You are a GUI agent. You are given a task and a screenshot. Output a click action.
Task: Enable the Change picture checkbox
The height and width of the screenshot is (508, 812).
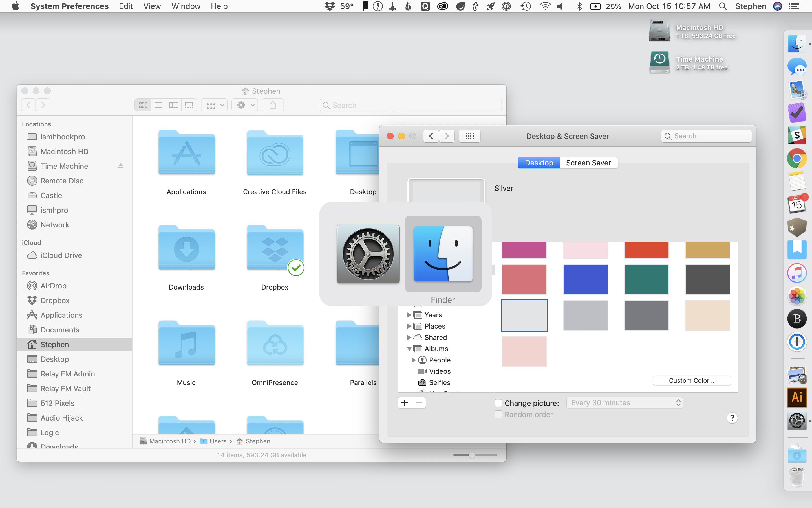[x=498, y=403]
